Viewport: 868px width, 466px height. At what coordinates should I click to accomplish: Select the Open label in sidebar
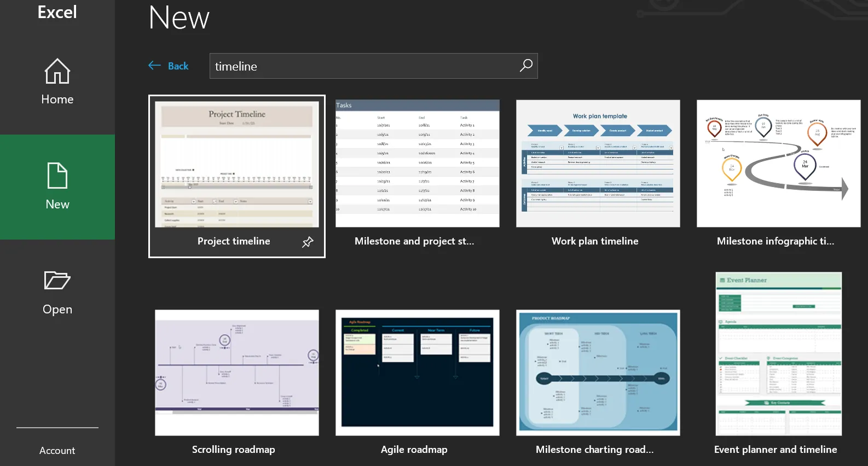pos(57,310)
